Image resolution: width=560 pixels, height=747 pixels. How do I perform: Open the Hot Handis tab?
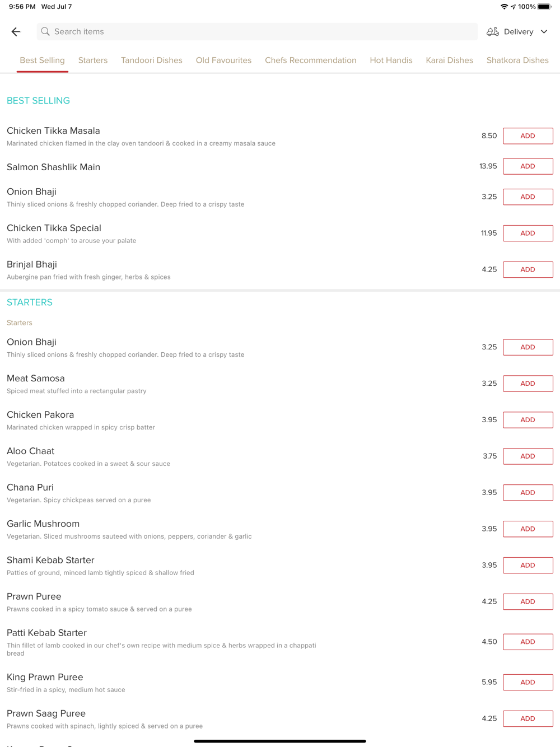[391, 60]
